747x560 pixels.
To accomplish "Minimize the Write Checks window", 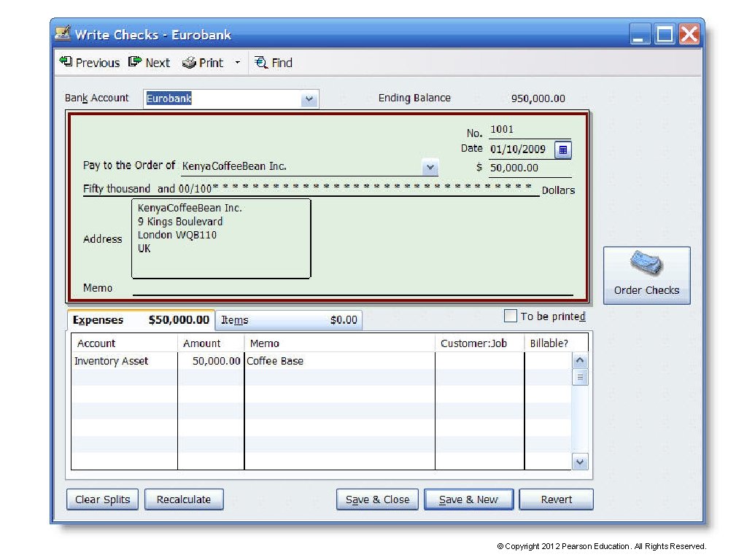I will 640,34.
